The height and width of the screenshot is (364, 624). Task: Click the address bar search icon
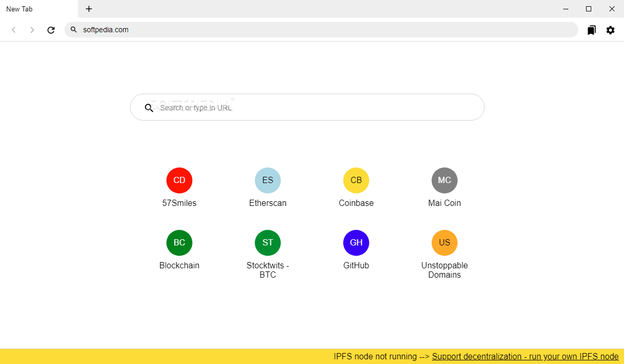tap(74, 30)
